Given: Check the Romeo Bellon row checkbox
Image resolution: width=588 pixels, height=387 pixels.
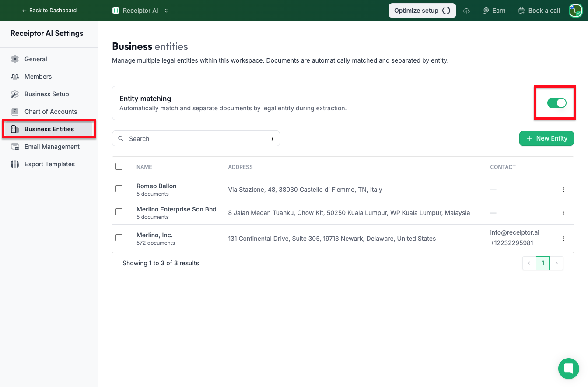Looking at the screenshot, I should (119, 189).
